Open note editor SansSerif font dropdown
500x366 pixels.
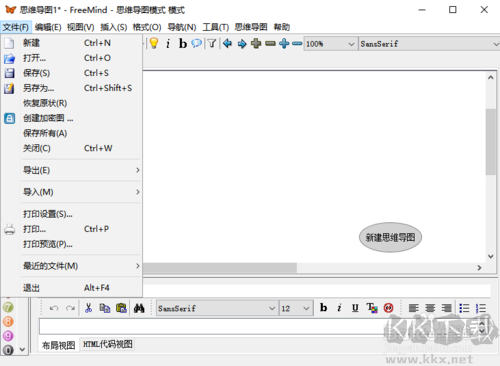[217, 308]
